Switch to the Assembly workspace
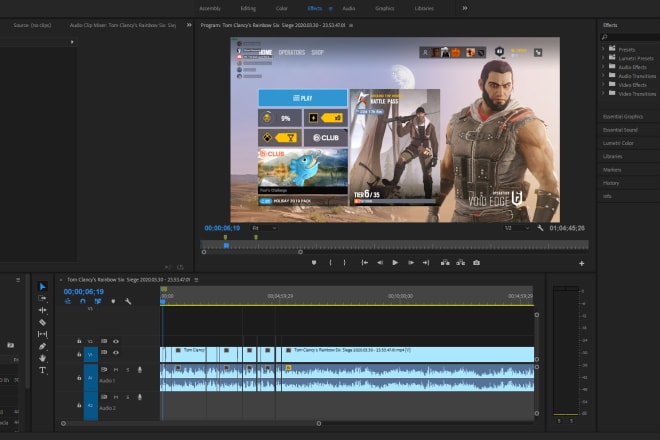660x440 pixels. (210, 8)
